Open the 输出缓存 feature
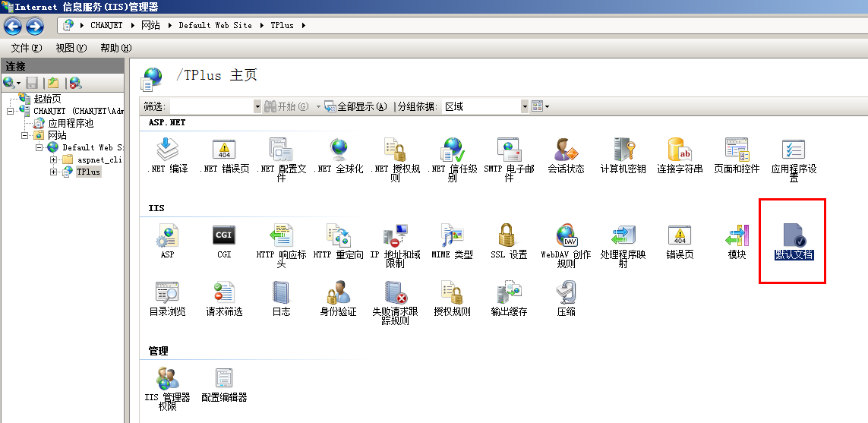The width and height of the screenshot is (868, 423). coord(510,298)
